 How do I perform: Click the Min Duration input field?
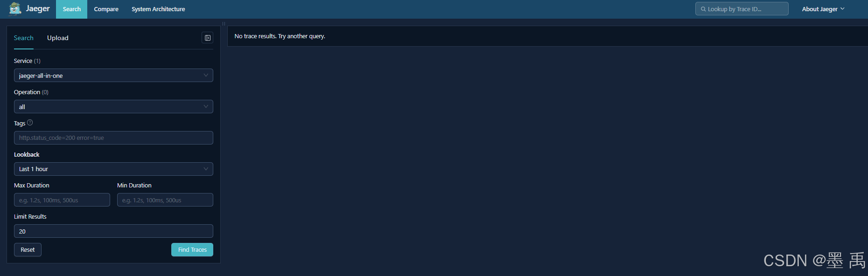pos(165,200)
